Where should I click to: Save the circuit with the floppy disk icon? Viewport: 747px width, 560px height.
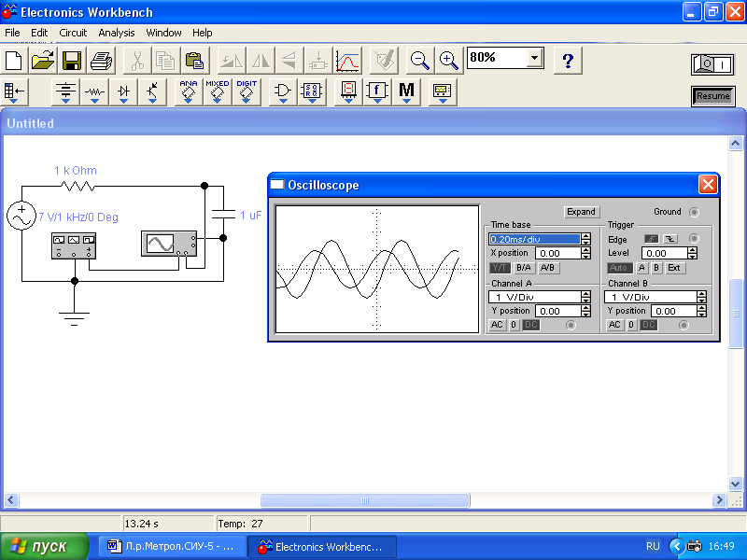(72, 61)
